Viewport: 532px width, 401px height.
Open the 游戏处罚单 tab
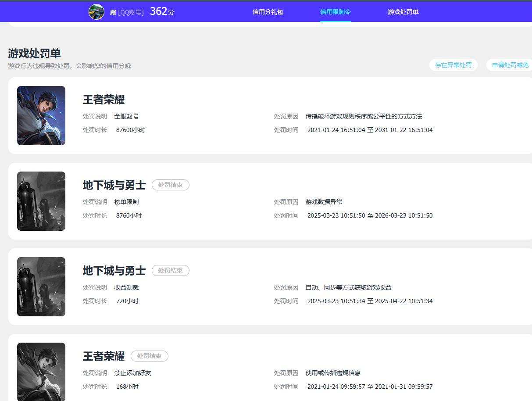[x=403, y=12]
